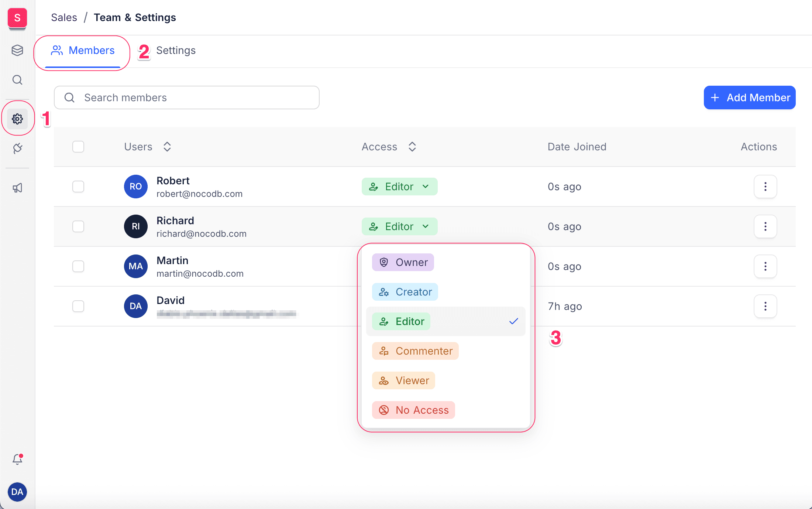Click the DA user avatar in sidebar
812x509 pixels.
click(x=17, y=492)
